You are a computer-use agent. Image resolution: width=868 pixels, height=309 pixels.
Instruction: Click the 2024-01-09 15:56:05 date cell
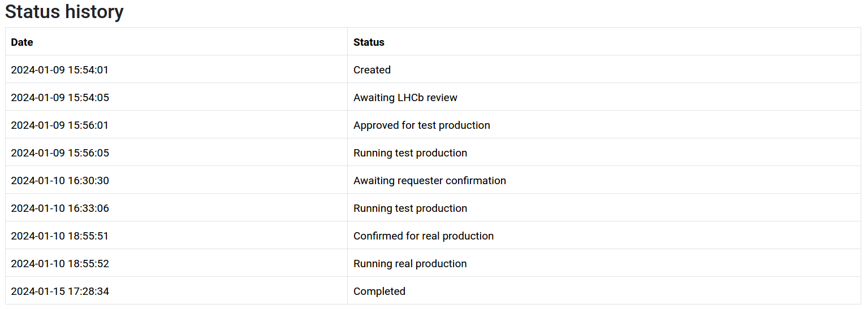[60, 153]
